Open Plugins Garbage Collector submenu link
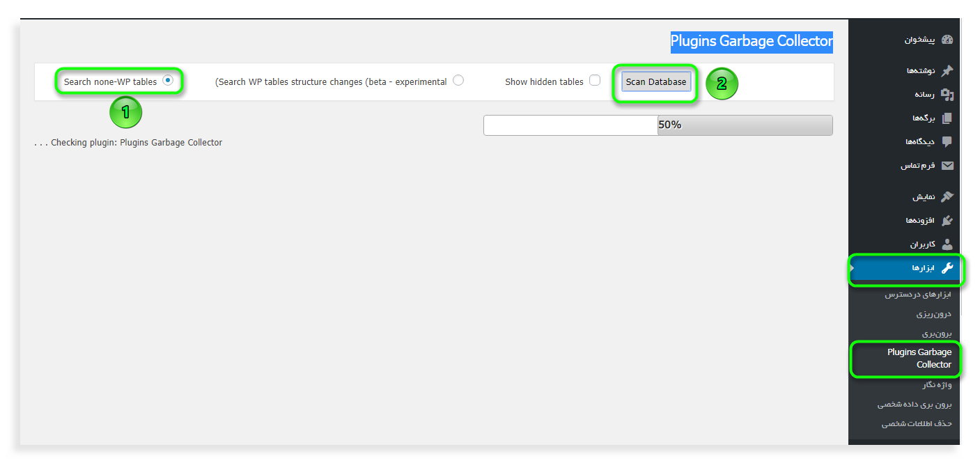 919,359
